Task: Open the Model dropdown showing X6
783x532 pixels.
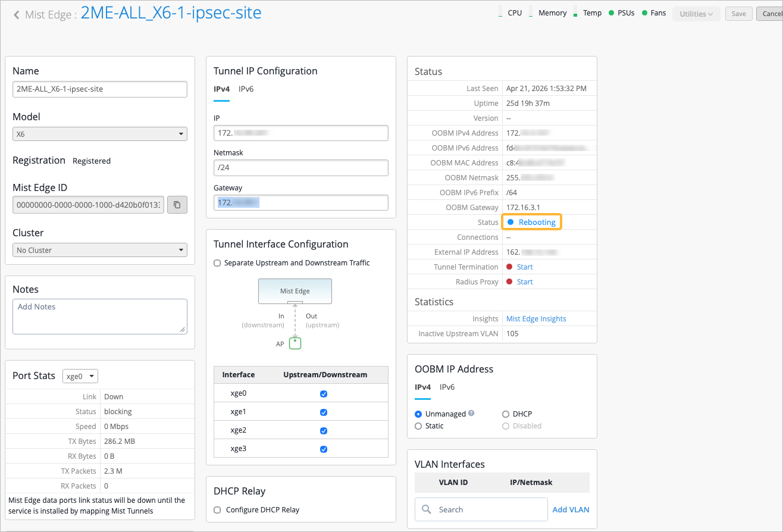Action: point(100,134)
